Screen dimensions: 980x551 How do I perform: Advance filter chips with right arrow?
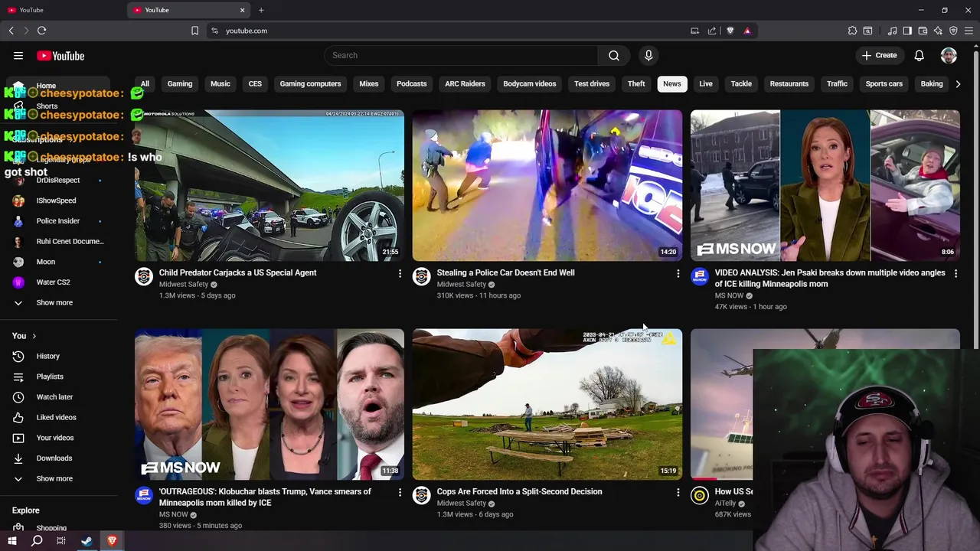[958, 83]
